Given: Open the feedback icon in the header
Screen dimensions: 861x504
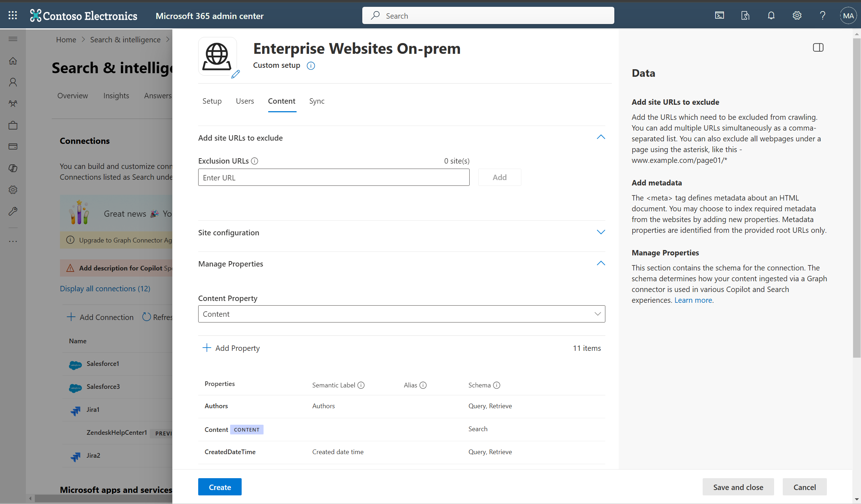Looking at the screenshot, I should pyautogui.click(x=745, y=15).
